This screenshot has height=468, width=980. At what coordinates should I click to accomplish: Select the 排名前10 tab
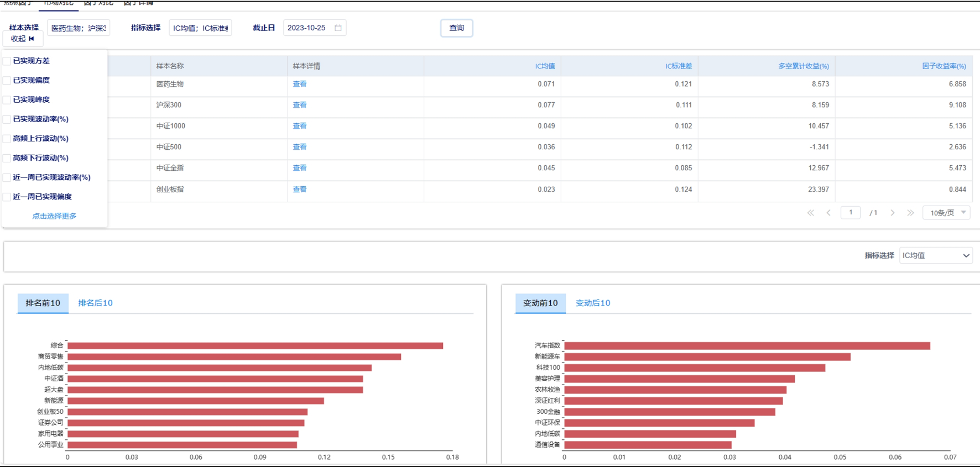43,303
